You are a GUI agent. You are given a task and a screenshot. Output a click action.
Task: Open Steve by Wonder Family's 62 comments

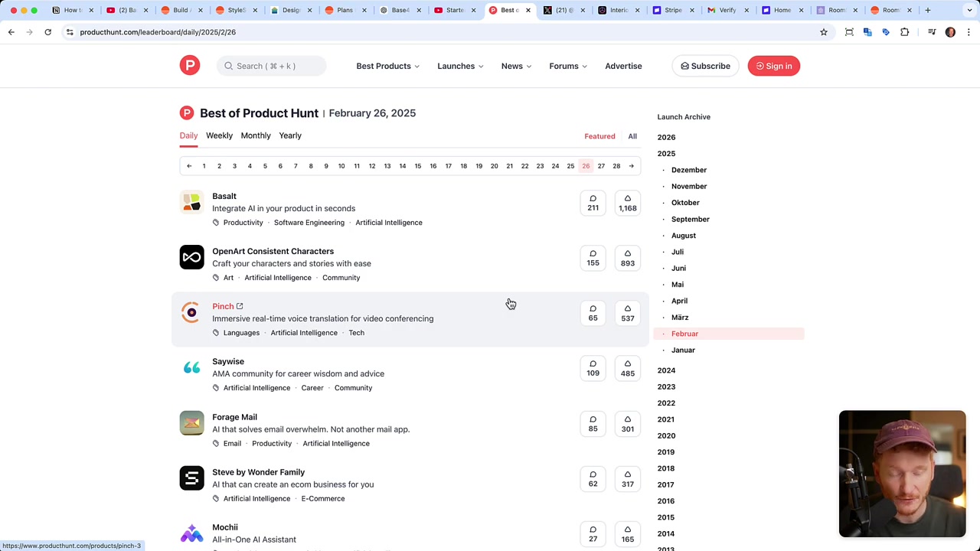tap(593, 479)
